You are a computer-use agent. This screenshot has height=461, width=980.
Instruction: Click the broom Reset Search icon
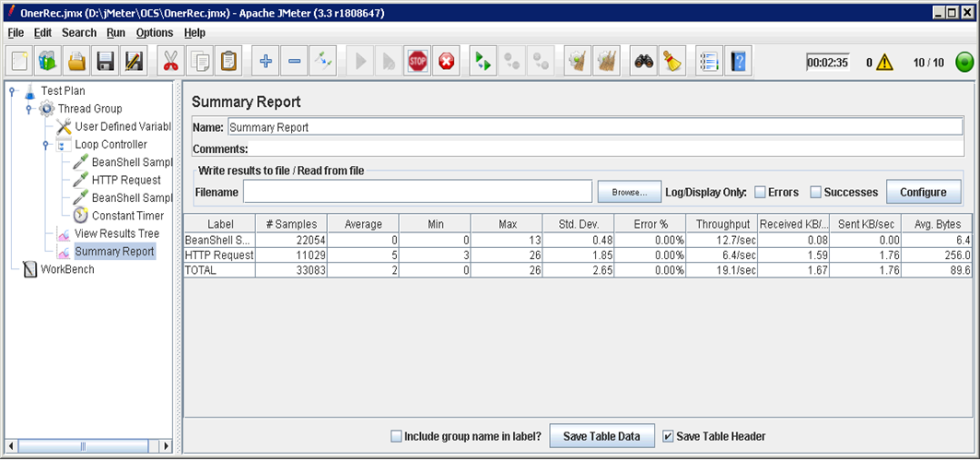[x=673, y=62]
